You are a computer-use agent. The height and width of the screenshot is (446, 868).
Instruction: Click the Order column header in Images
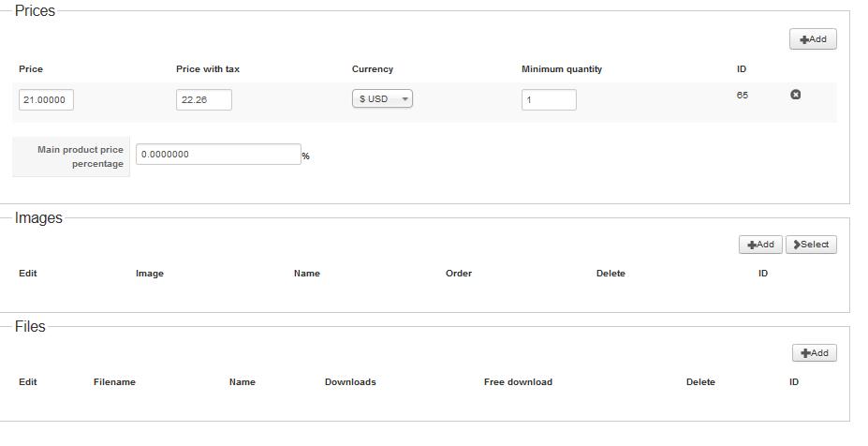click(459, 274)
